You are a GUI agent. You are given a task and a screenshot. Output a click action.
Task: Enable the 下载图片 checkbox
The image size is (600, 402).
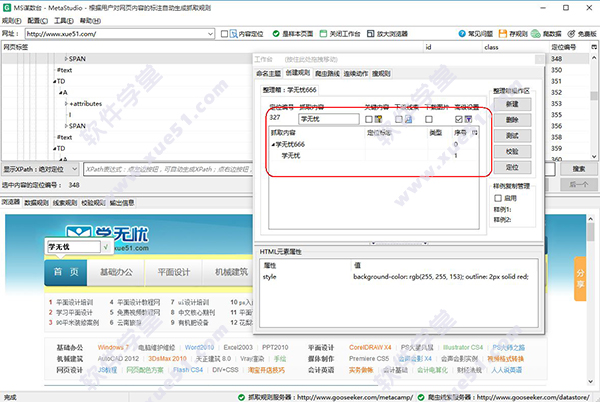[x=429, y=119]
